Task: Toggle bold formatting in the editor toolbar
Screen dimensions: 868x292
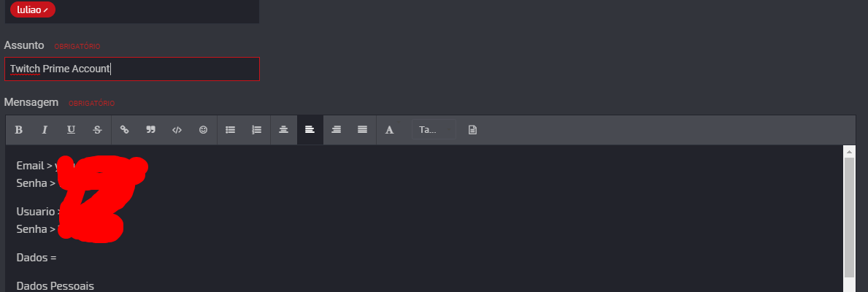Action: point(19,130)
